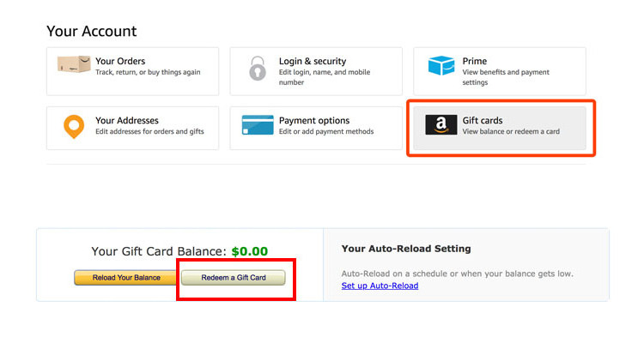Click 'Track, return, or buy things again' text
Screen dimensions: 644x343
[x=148, y=72]
